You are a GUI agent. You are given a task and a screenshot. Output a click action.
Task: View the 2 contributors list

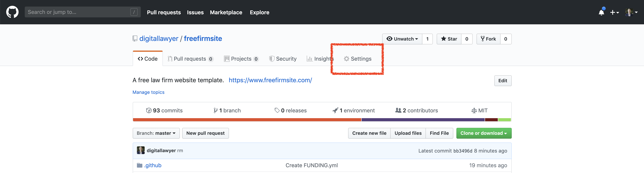pos(417,110)
